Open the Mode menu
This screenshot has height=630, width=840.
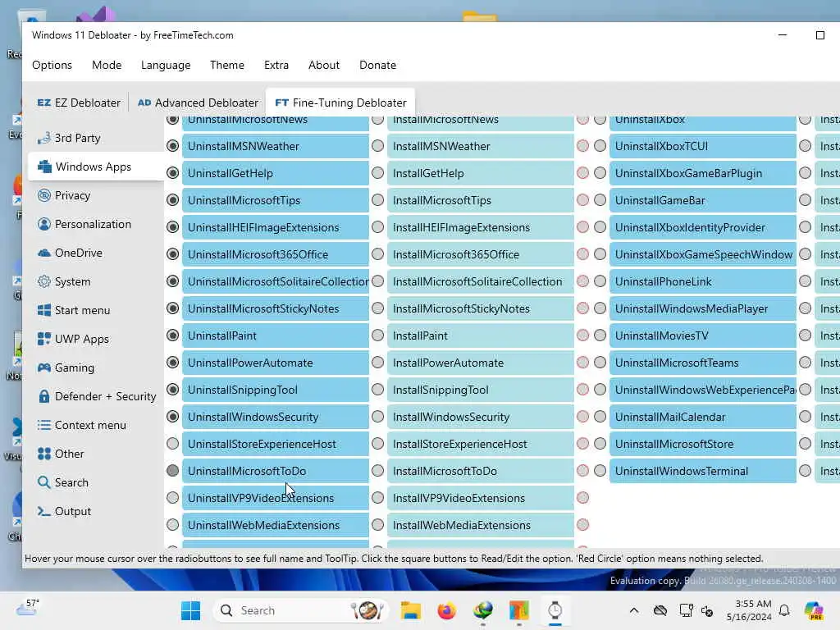[x=107, y=65]
